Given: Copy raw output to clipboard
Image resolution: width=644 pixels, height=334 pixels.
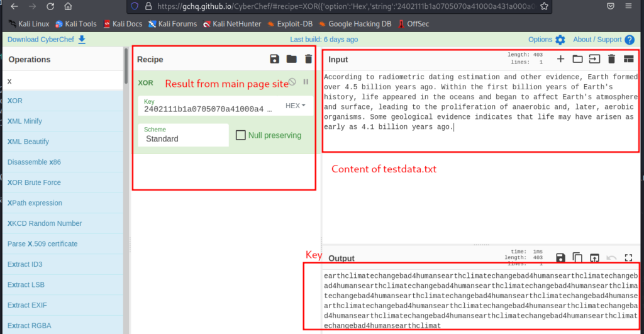Looking at the screenshot, I should click(x=577, y=258).
